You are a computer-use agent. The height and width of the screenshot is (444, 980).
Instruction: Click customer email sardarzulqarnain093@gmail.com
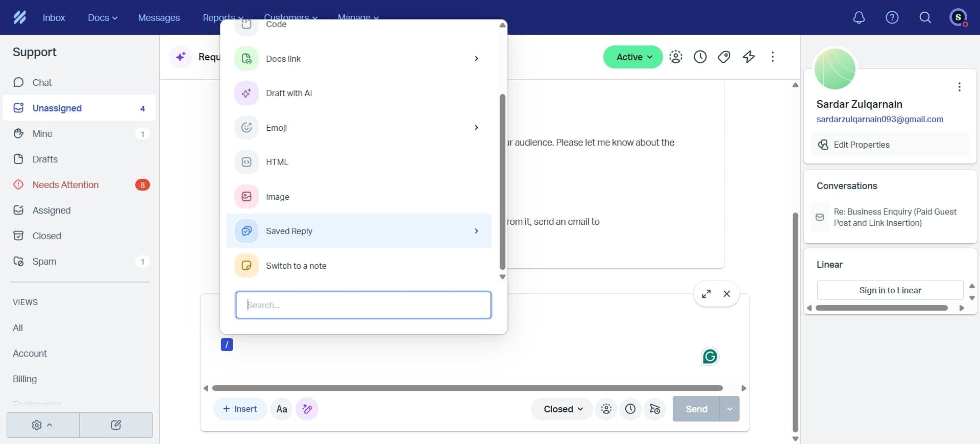click(880, 119)
